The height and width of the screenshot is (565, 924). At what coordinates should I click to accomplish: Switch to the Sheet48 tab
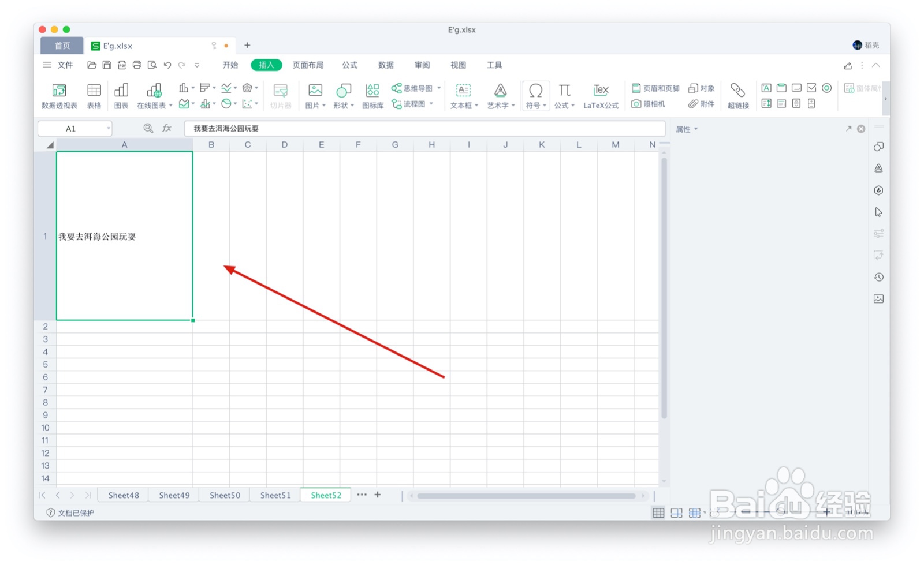(124, 495)
